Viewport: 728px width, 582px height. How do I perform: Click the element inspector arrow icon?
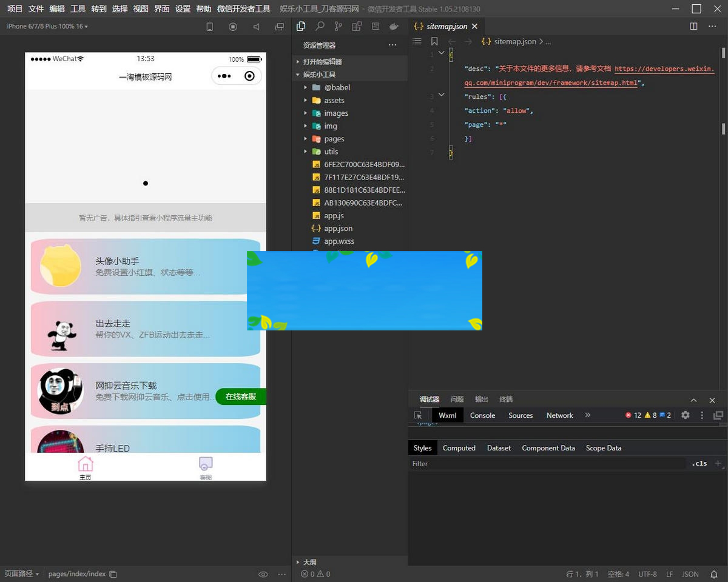[x=418, y=415]
